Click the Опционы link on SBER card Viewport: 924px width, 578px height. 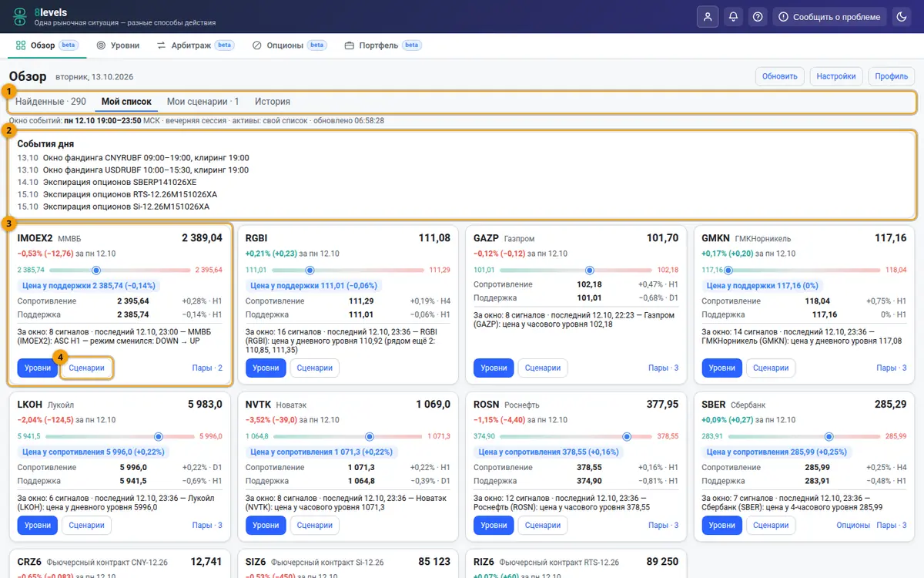[x=853, y=526]
